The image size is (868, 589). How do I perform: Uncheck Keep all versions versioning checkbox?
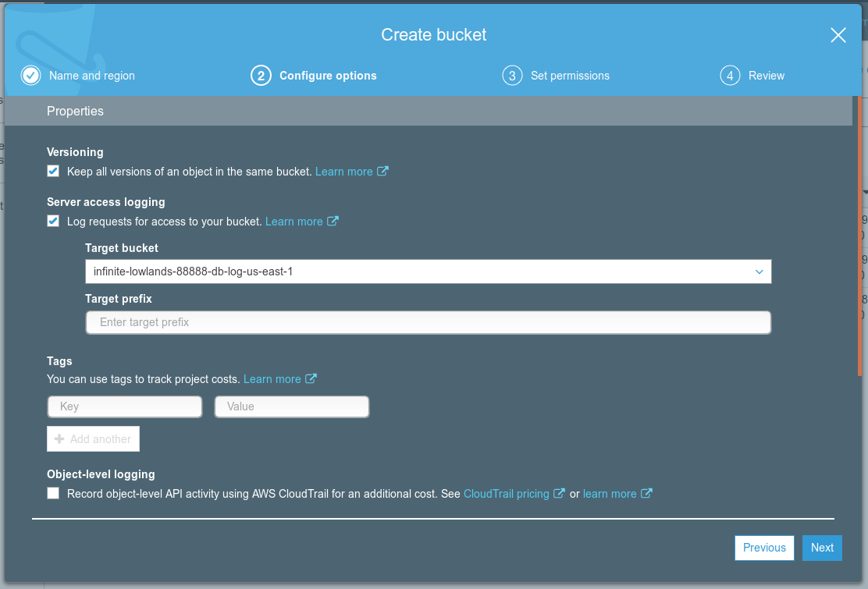coord(53,171)
